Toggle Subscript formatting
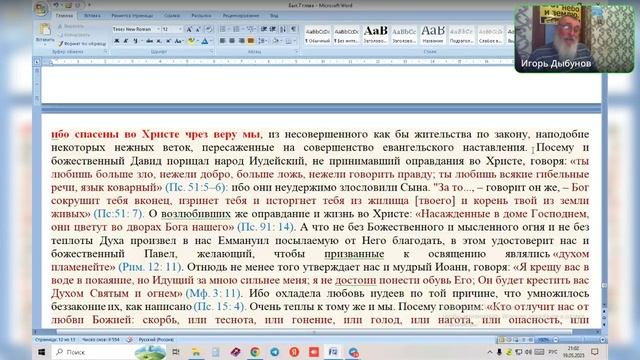This screenshot has height=360, width=640. pos(159,41)
